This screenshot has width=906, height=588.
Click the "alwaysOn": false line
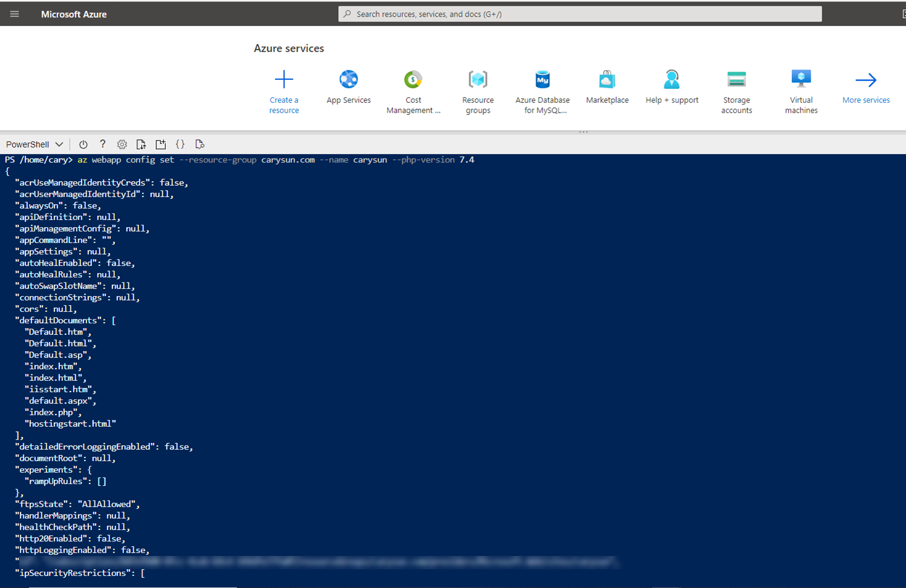tap(58, 206)
